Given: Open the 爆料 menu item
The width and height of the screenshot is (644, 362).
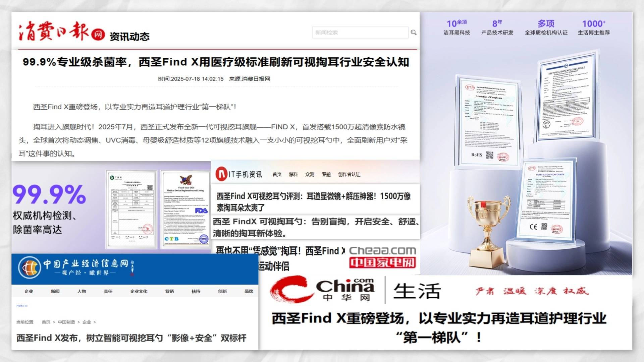Looking at the screenshot, I should point(293,174).
